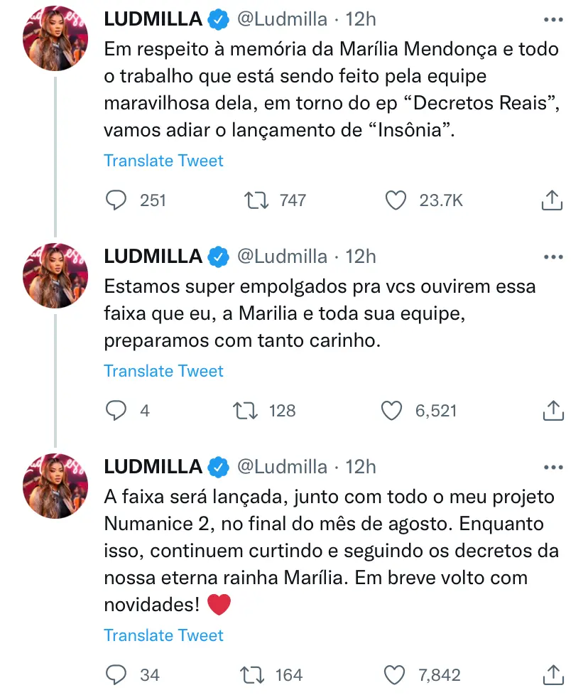The height and width of the screenshot is (700, 588).
Task: Open the share icon on the bottom tweet
Action: click(x=553, y=674)
